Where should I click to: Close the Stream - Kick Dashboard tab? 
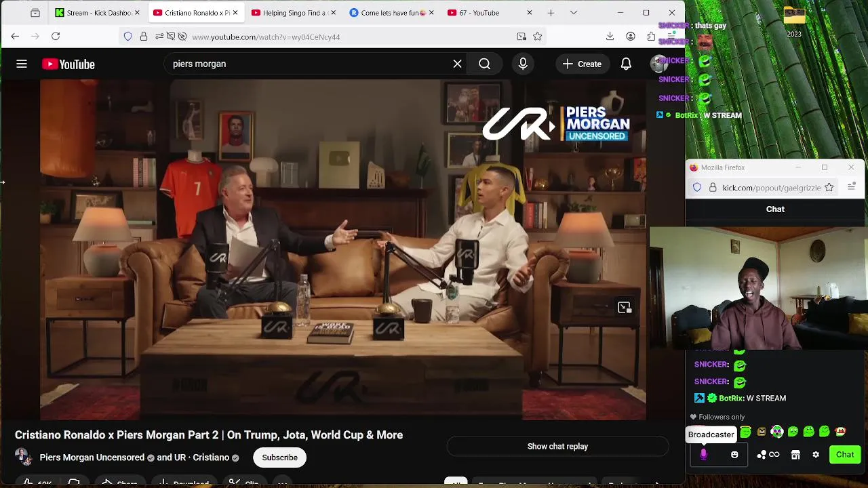point(137,13)
